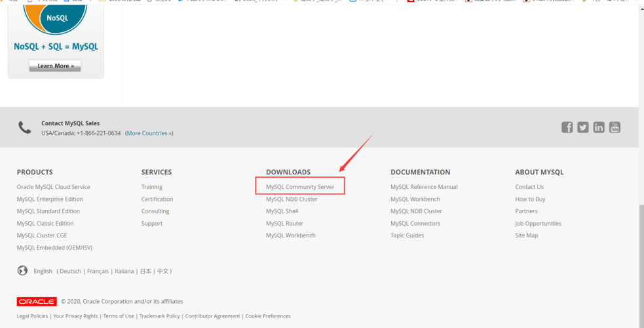Open the Consulting link
Screen dimensions: 644x328
(155, 211)
